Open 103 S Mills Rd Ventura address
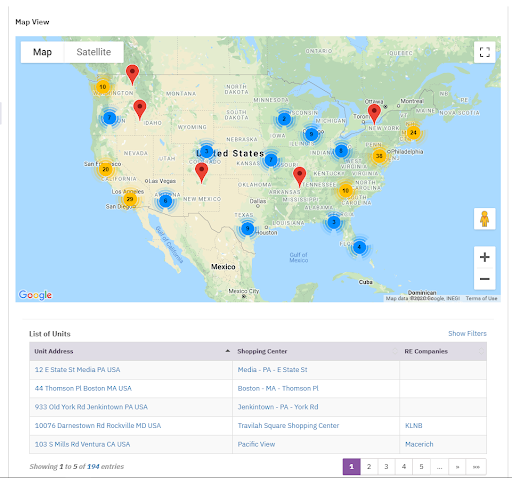The width and height of the screenshot is (512, 478). coord(82,444)
